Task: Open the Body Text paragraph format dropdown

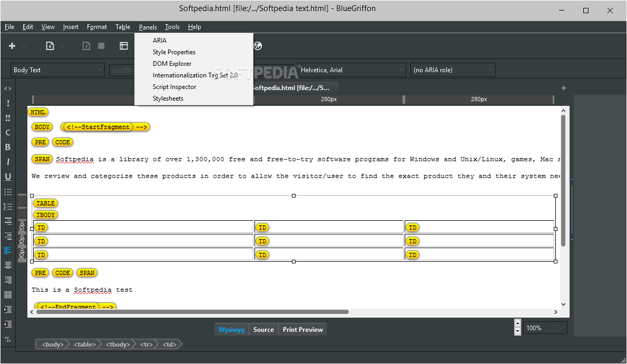Action: 57,70
